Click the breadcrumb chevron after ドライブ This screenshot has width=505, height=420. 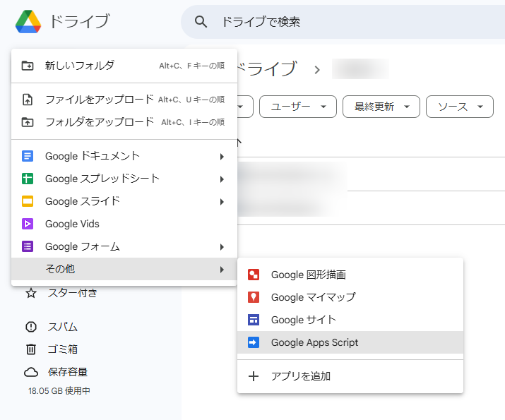[x=317, y=70]
